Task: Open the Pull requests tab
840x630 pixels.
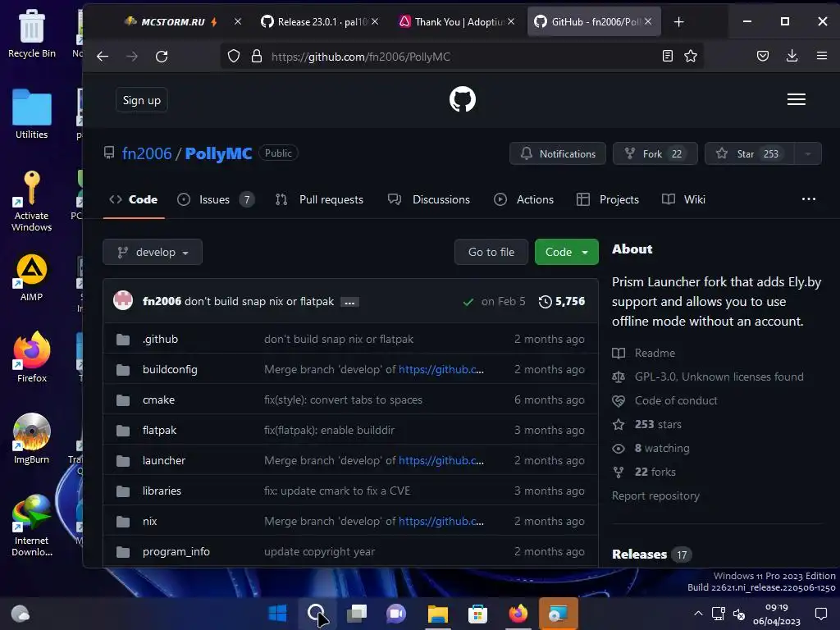Action: pos(319,200)
